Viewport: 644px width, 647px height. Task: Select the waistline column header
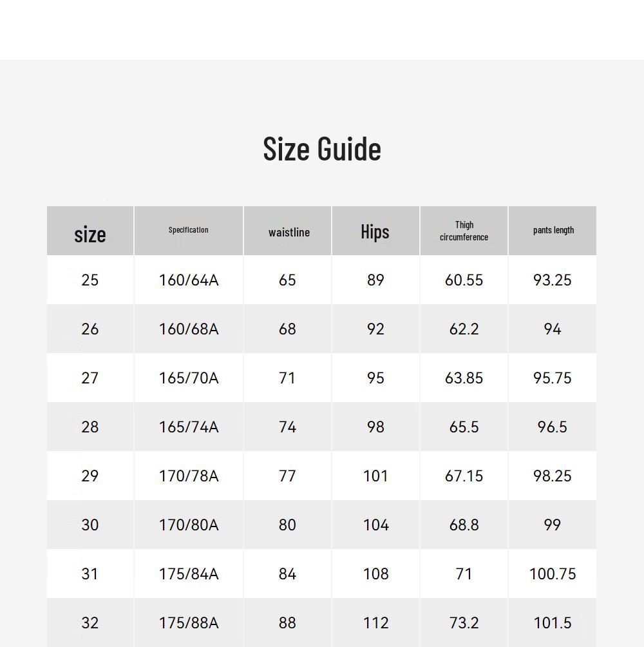tap(289, 232)
